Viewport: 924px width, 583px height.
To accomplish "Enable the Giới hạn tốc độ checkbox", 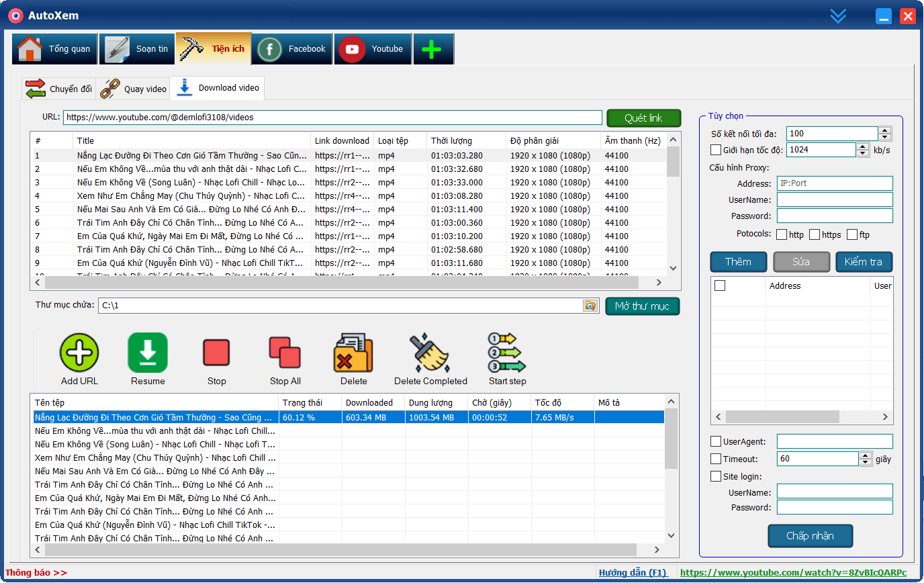I will [716, 150].
